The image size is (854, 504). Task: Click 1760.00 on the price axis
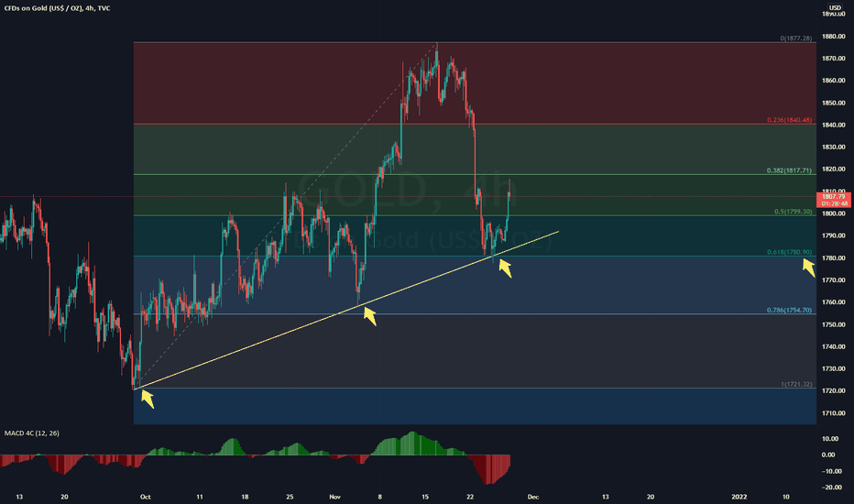(833, 302)
